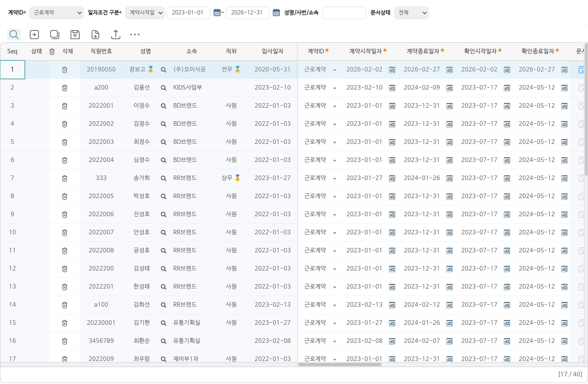Click the 소속 column header
Screen dimensions: 588x384
[192, 51]
